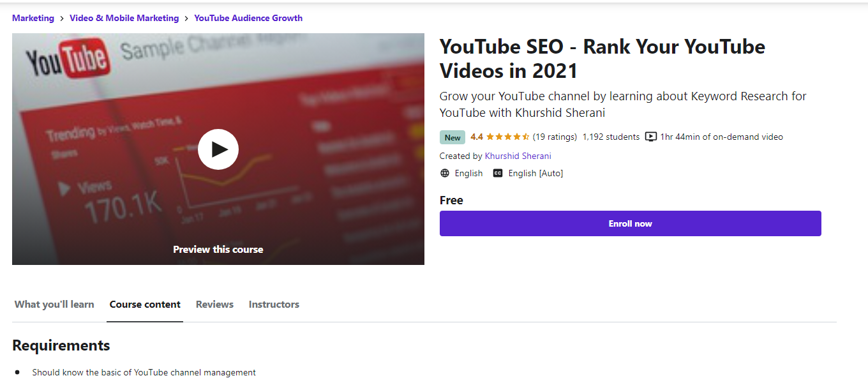Click 1hr 44min of on-demand video text
The image size is (868, 392).
pos(722,137)
